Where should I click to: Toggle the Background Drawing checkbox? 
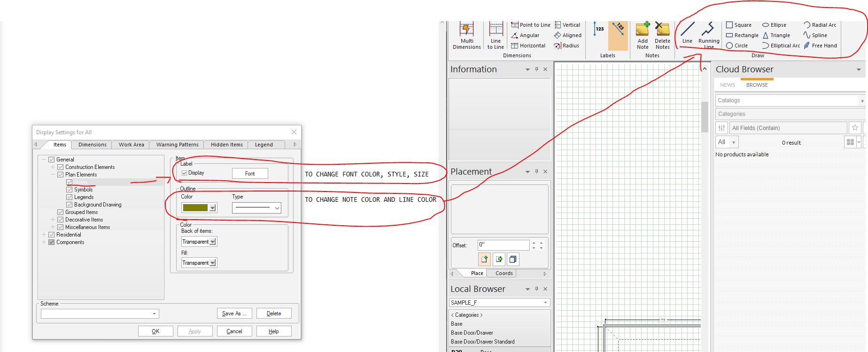[70, 205]
